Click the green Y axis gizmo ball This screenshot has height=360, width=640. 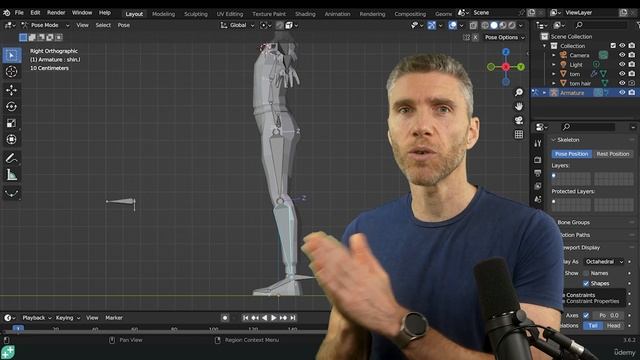[521, 67]
